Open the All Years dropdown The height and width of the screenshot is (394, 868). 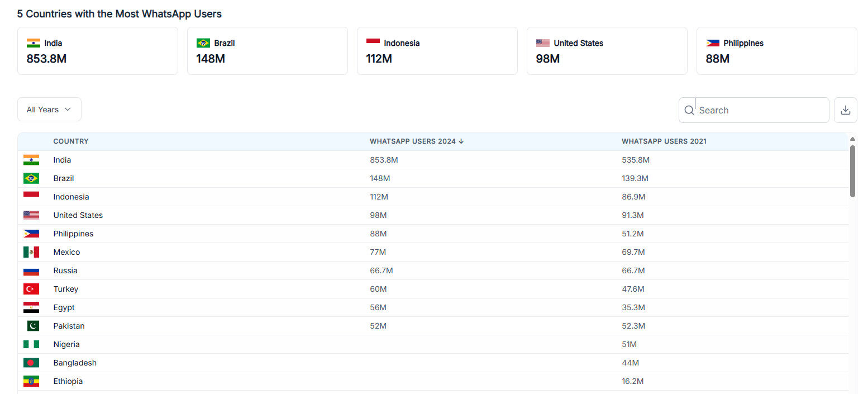click(x=49, y=110)
